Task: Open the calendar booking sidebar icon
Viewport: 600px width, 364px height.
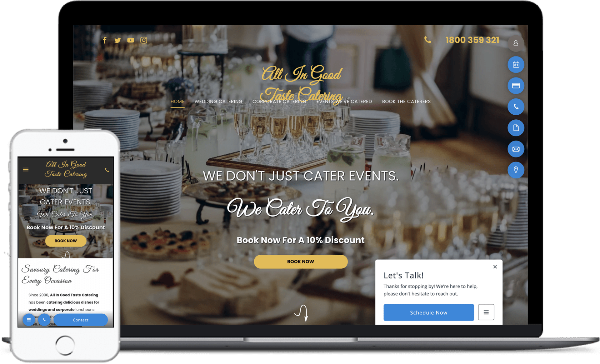Action: click(x=516, y=64)
